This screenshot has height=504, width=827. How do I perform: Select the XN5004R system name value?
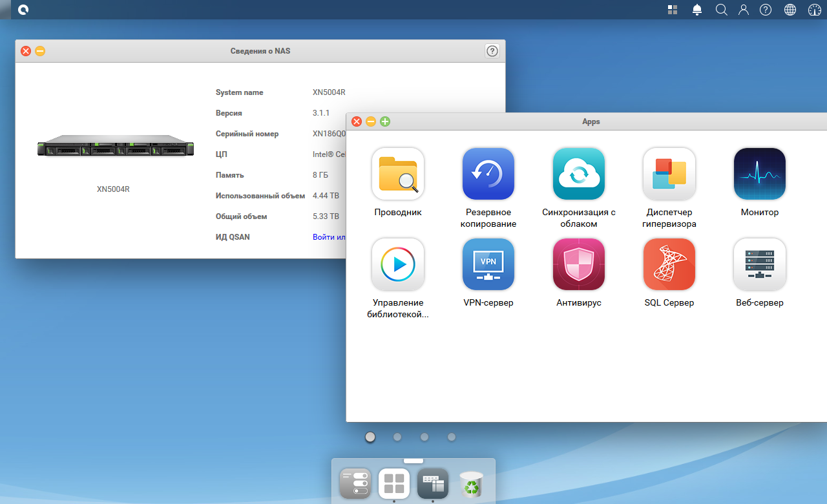[329, 92]
